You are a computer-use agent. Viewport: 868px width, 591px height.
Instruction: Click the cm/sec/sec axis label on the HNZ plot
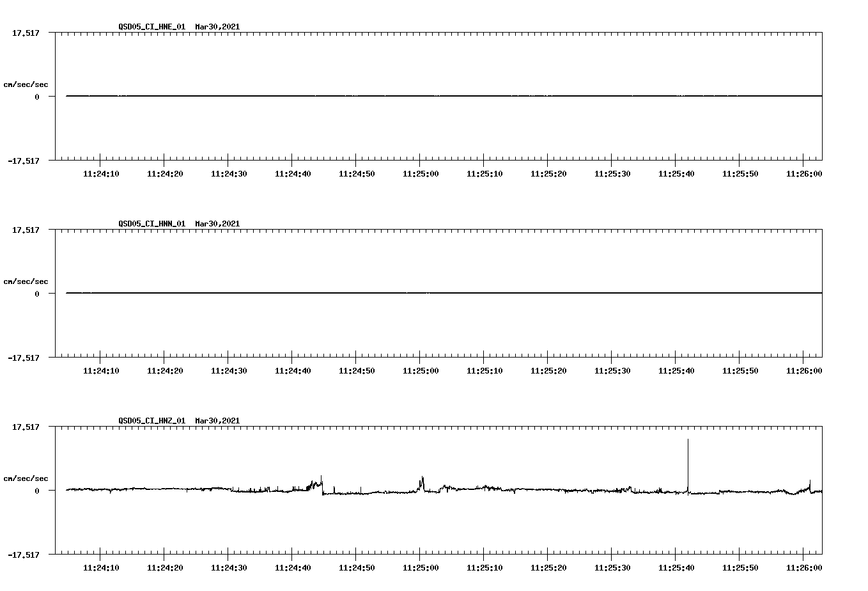point(26,477)
